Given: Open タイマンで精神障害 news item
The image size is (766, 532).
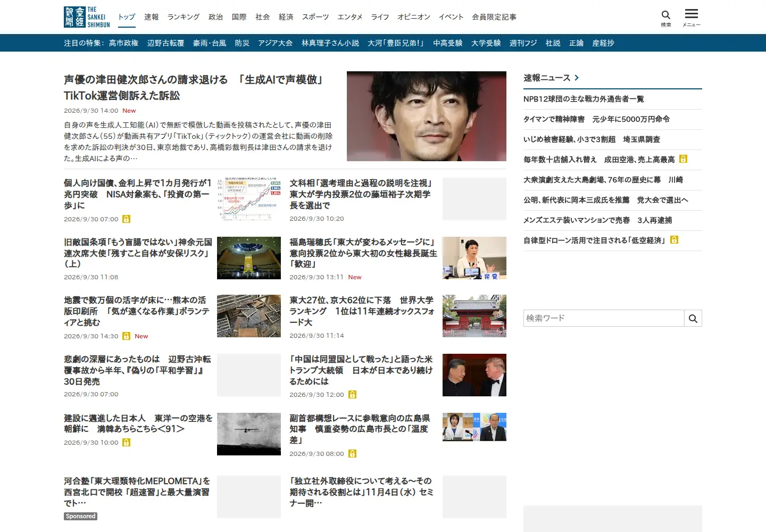Looking at the screenshot, I should pyautogui.click(x=597, y=119).
